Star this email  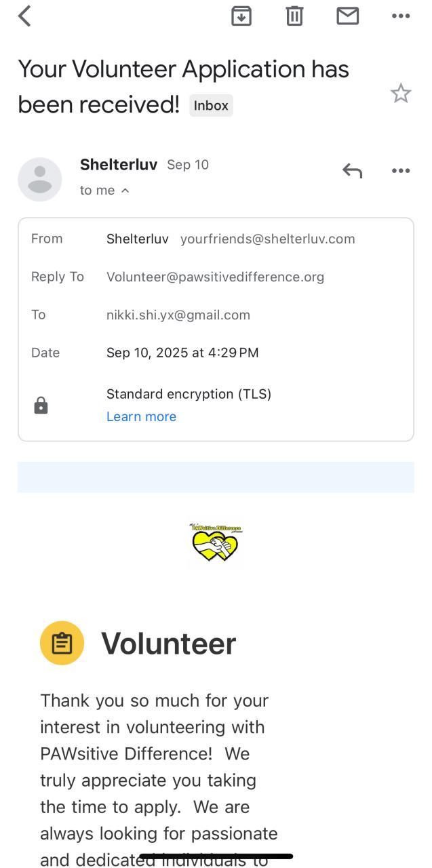(x=401, y=93)
